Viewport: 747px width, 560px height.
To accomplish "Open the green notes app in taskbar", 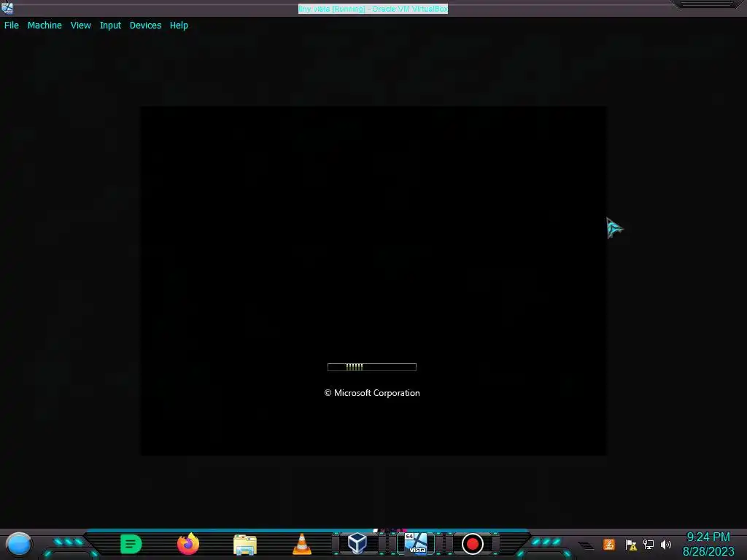I will tap(131, 544).
